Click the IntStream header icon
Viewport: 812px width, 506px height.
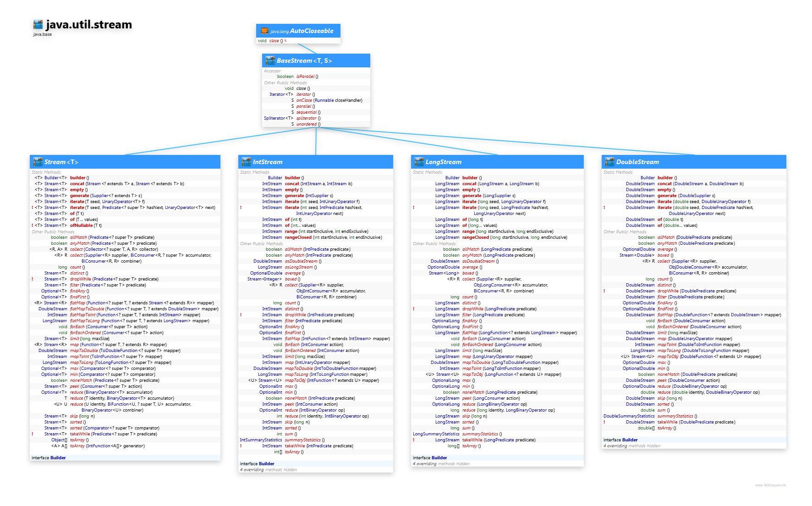pos(247,162)
